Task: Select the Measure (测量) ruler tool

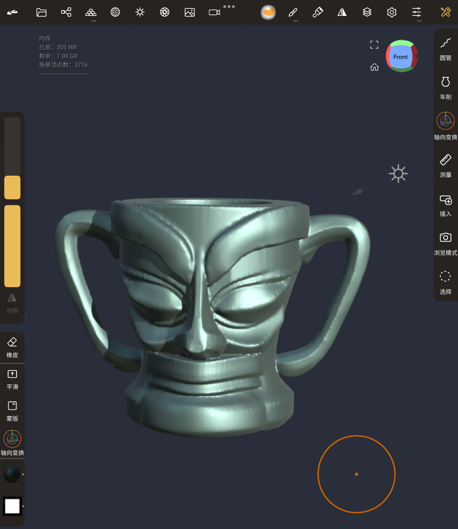Action: pyautogui.click(x=446, y=165)
